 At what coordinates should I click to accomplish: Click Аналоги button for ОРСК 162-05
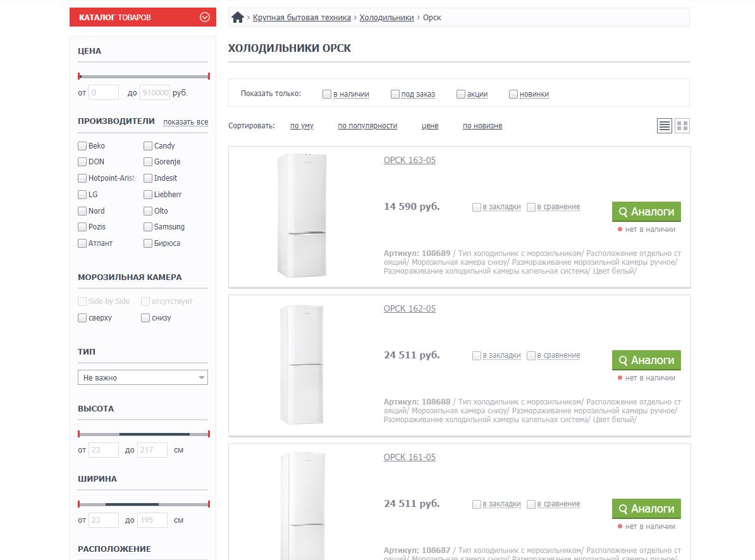click(x=646, y=360)
